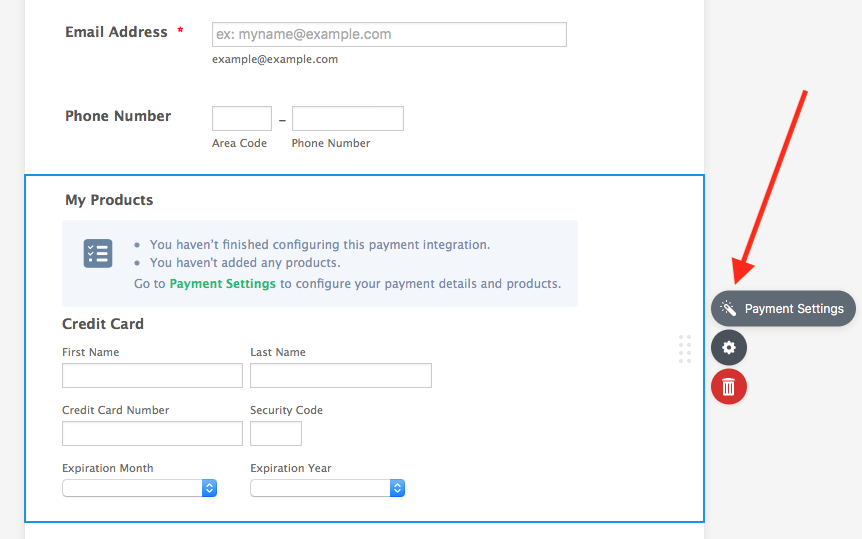Click the gear properties icon
The height and width of the screenshot is (539, 862).
729,347
